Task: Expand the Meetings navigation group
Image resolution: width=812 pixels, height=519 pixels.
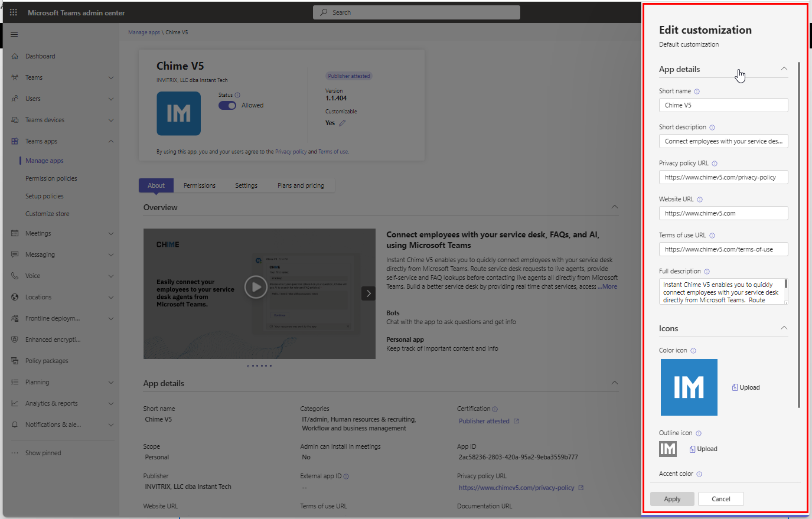Action: point(111,233)
